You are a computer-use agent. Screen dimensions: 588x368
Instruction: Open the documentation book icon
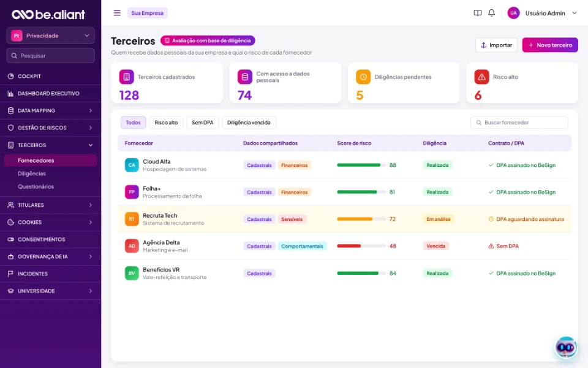tap(477, 13)
